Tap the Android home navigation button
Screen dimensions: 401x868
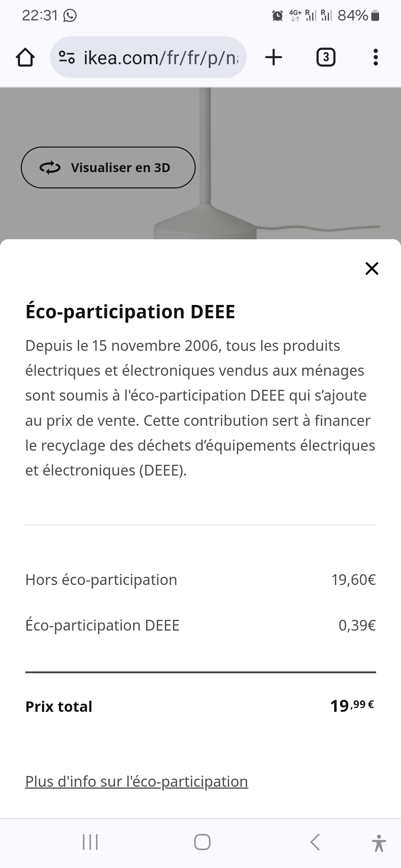pyautogui.click(x=202, y=842)
